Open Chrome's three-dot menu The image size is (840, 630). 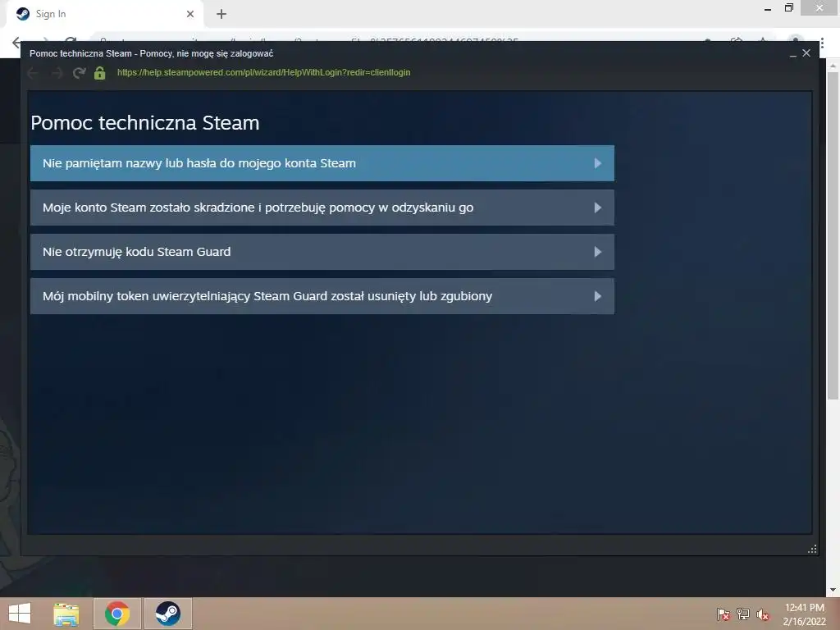822,43
